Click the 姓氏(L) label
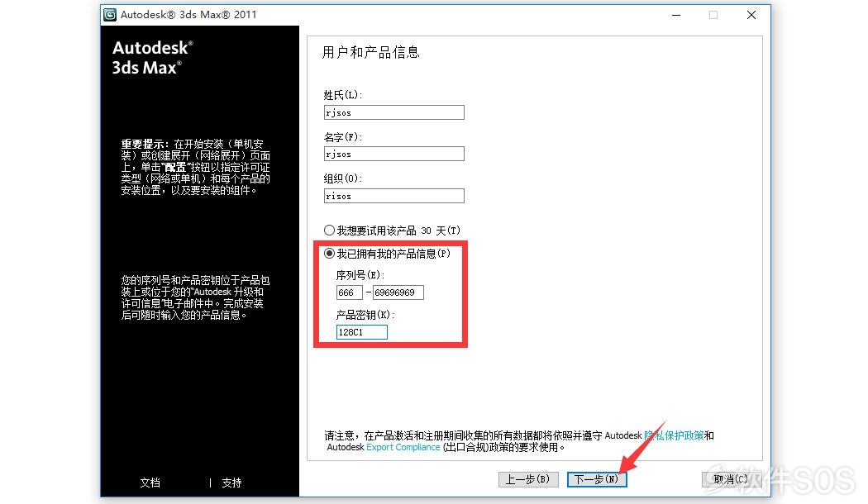This screenshot has height=504, width=868. [343, 95]
